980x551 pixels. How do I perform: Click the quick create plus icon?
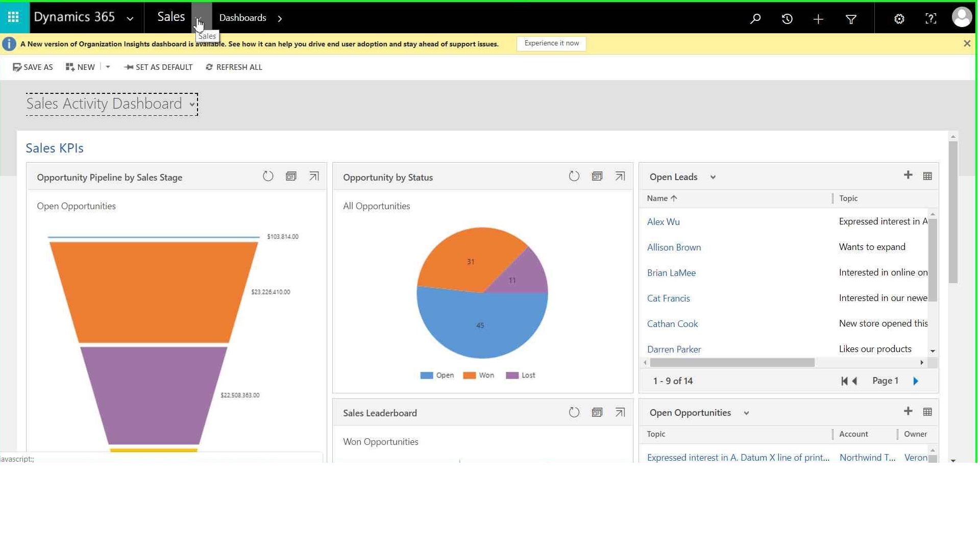point(818,19)
